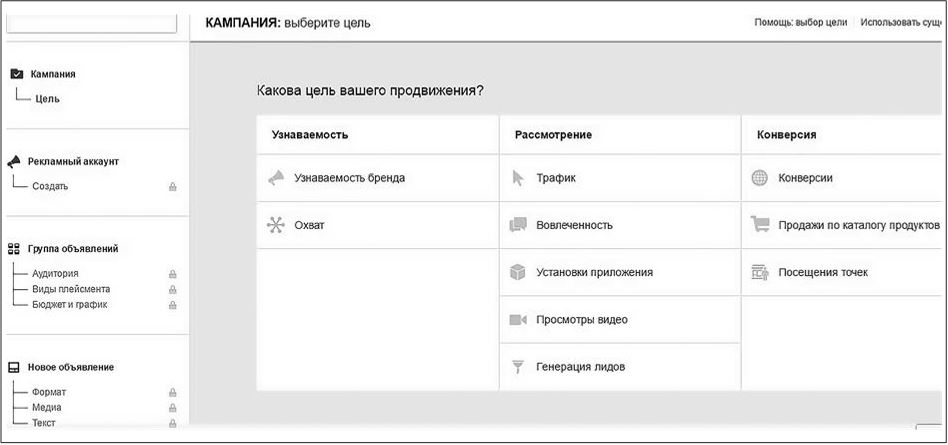948x445 pixels.
Task: Click the Посещения точек store icon
Action: point(760,272)
